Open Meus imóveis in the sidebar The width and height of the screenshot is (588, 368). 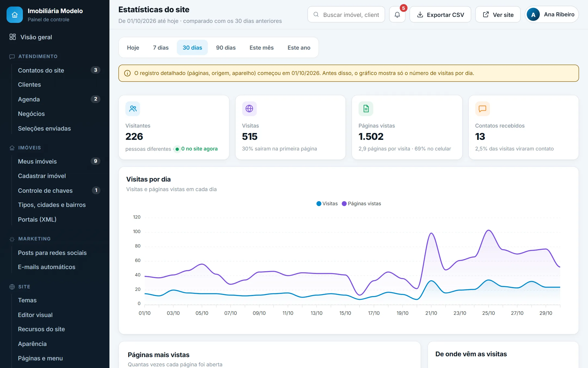pos(59,161)
